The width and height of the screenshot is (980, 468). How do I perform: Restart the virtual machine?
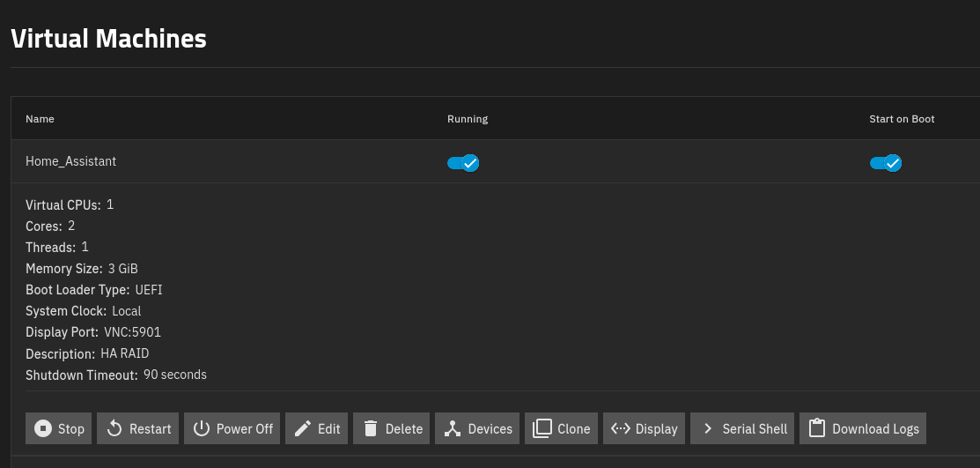[137, 428]
